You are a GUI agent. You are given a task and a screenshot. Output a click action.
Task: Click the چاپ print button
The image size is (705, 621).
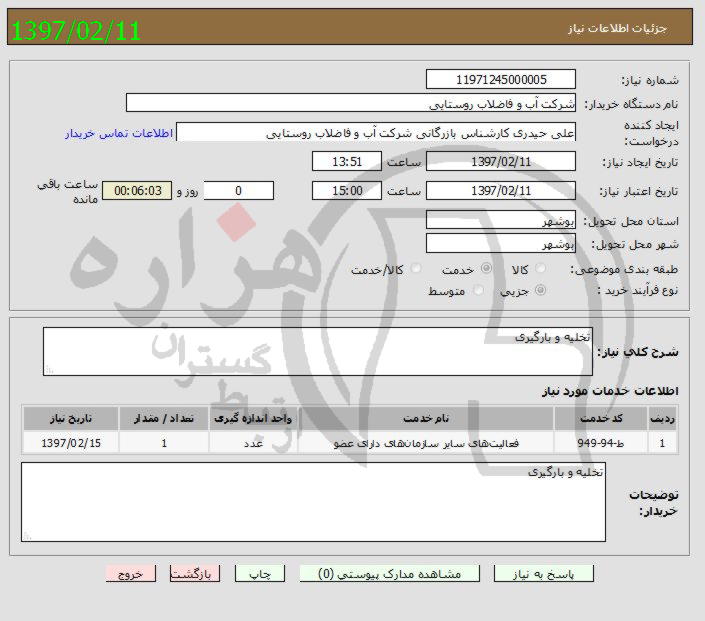[260, 574]
